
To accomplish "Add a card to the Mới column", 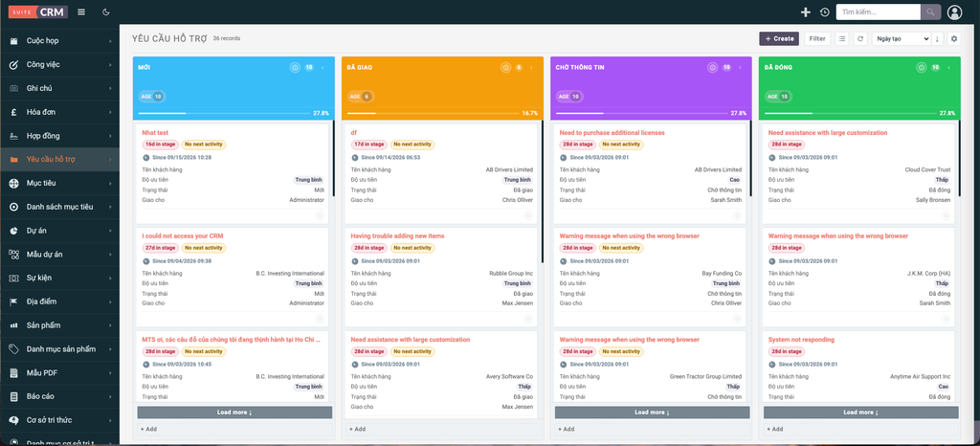I will 234,429.
